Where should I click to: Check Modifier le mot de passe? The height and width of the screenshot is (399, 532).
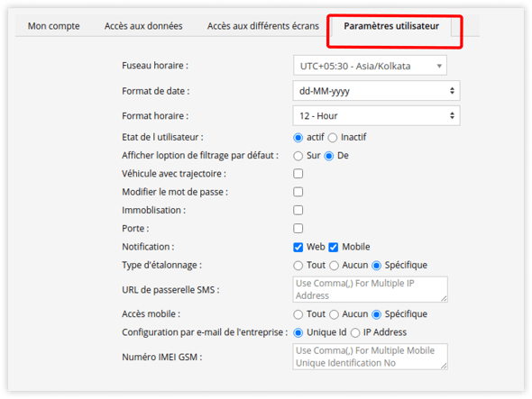click(x=298, y=192)
